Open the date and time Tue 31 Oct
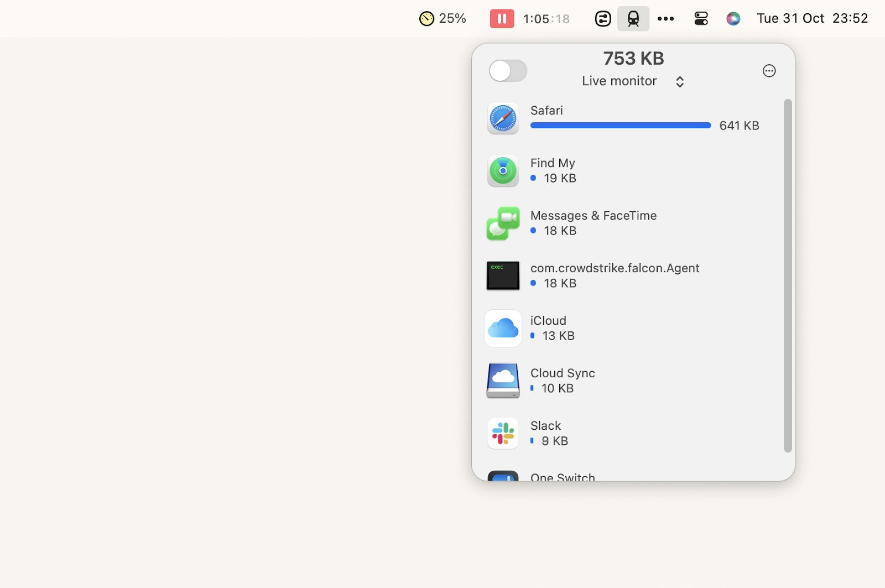The height and width of the screenshot is (588, 885). coord(812,18)
